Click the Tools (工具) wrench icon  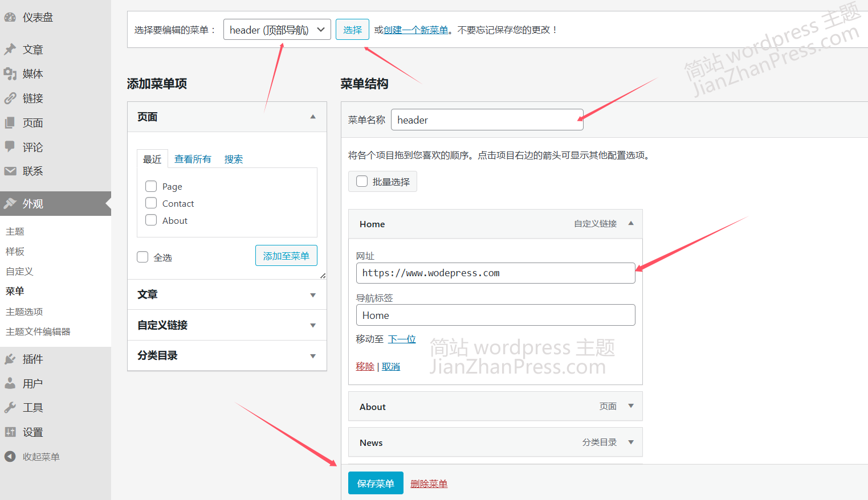pos(10,407)
